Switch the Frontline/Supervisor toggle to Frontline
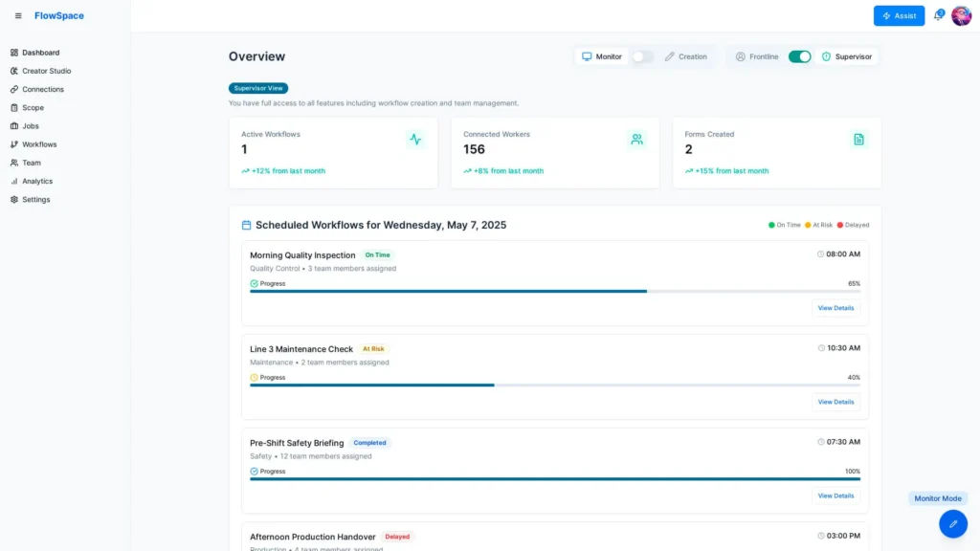 click(800, 56)
